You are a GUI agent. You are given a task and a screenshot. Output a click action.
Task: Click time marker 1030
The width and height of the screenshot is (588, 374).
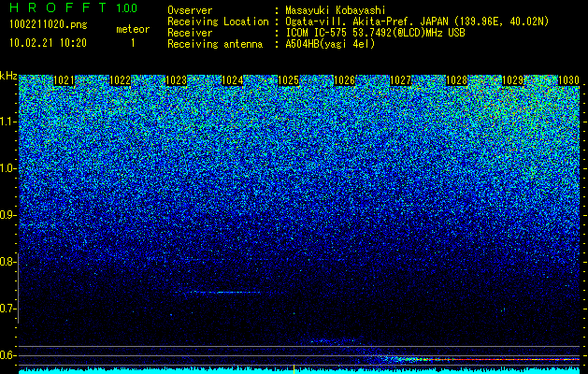(x=568, y=80)
